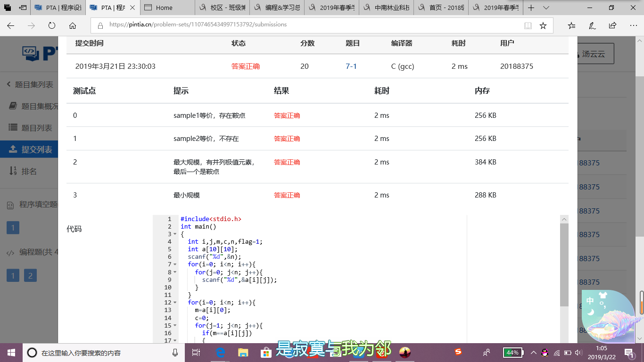Switch to the inactive PTA | 程序设计 tab
The height and width of the screenshot is (362, 644).
click(59, 8)
